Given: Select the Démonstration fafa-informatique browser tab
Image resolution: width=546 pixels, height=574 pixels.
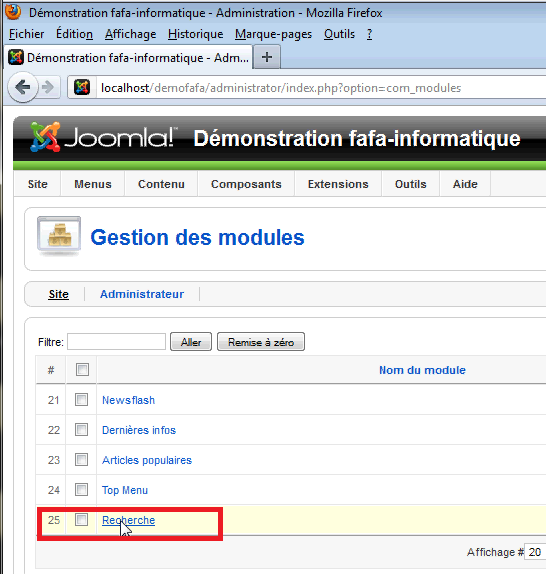Looking at the screenshot, I should tap(129, 57).
